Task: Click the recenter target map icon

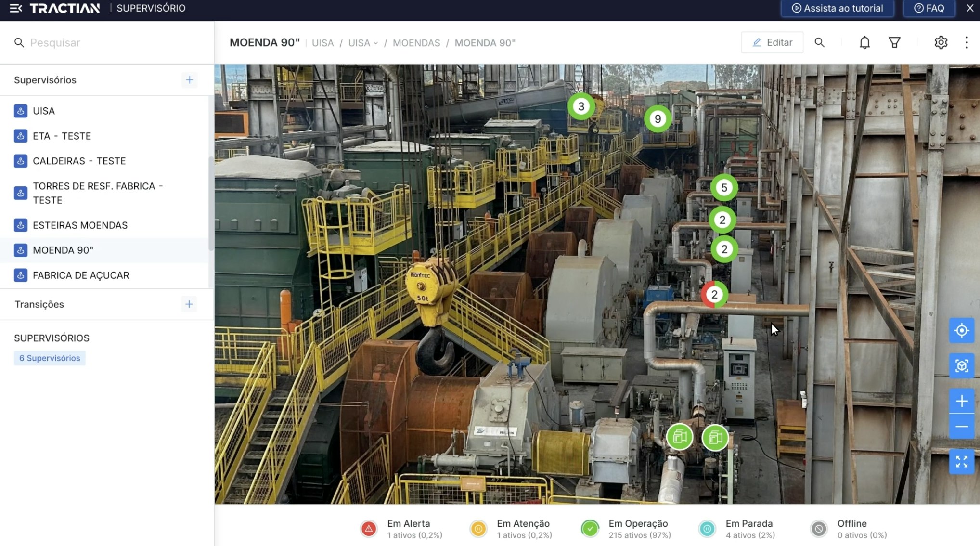Action: tap(961, 331)
